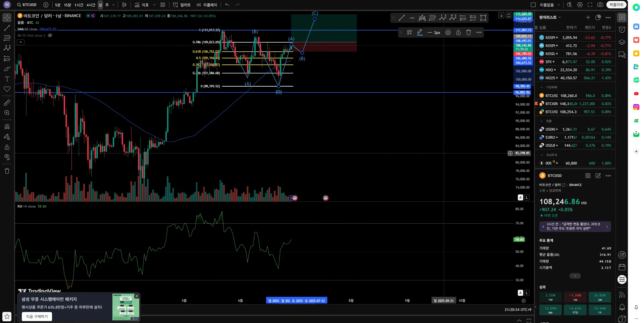Viewport: 644px width, 323px height.
Task: Switch the chart to the 15분 timeframe
Action: pos(67,5)
